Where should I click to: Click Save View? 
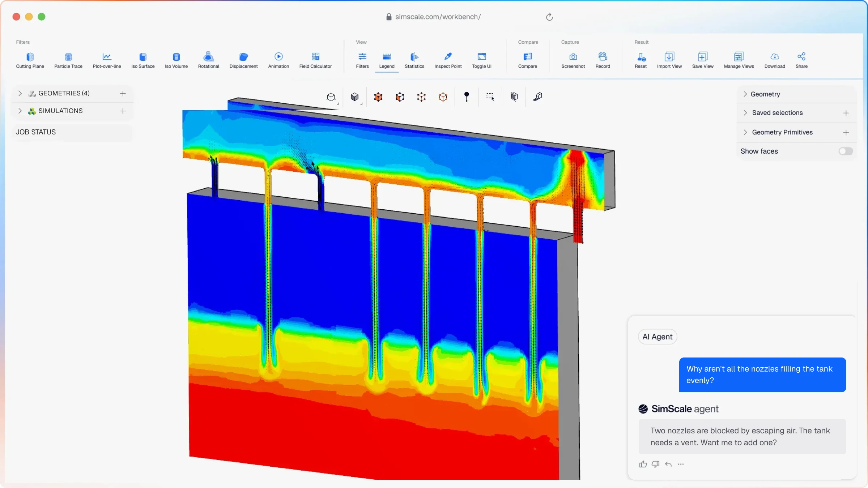tap(703, 60)
